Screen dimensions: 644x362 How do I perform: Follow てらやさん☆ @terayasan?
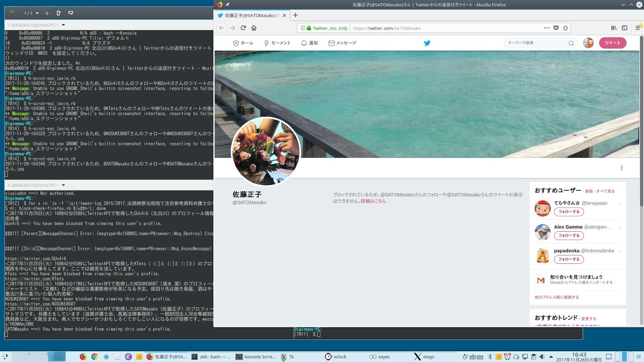tap(569, 212)
